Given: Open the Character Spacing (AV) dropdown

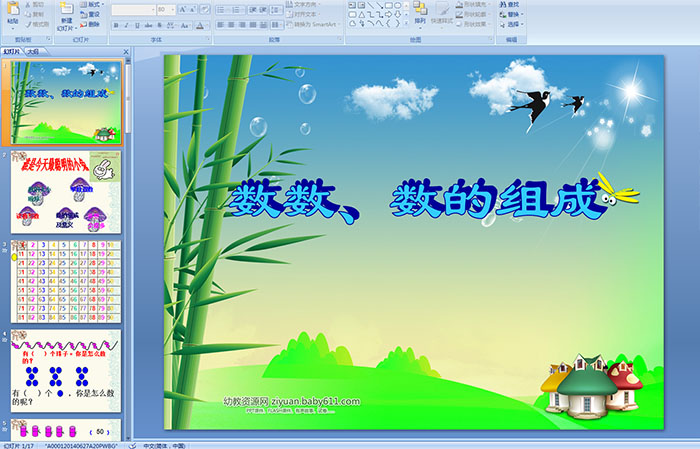Looking at the screenshot, I should [x=172, y=25].
